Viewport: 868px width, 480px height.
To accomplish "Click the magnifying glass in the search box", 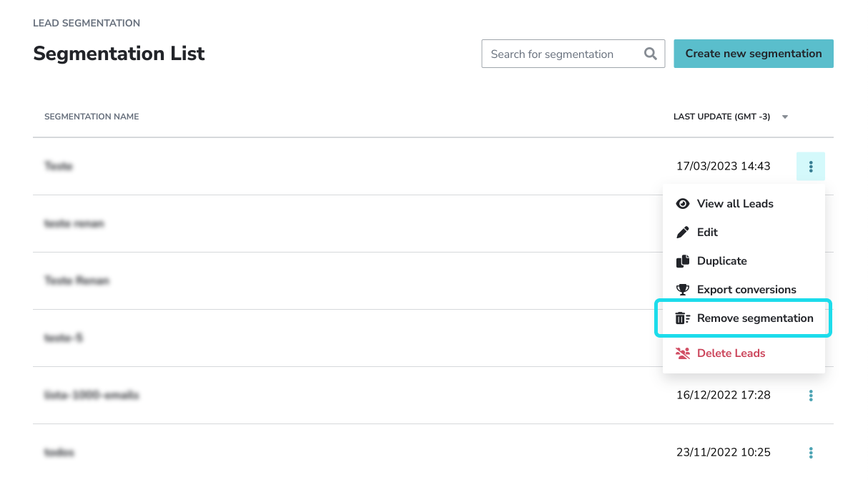I will [x=650, y=54].
